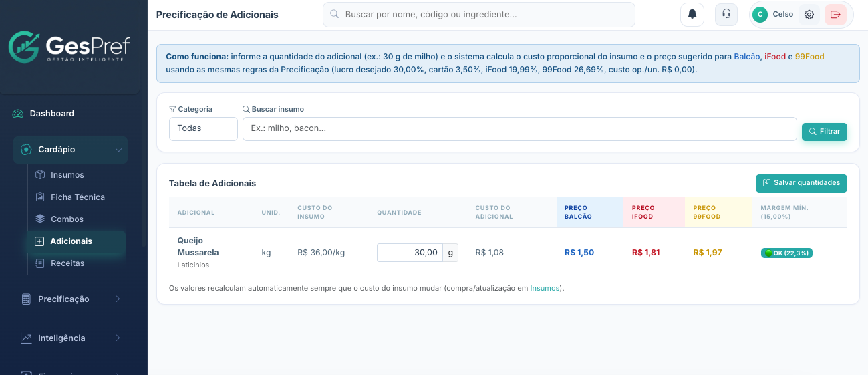Click the red logout icon
This screenshot has height=375, width=868.
[x=835, y=15]
